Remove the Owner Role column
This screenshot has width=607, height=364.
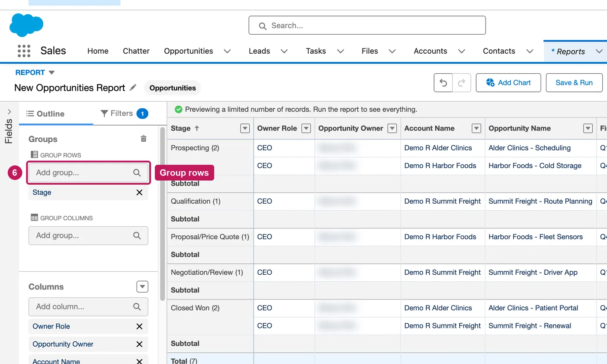coord(139,326)
